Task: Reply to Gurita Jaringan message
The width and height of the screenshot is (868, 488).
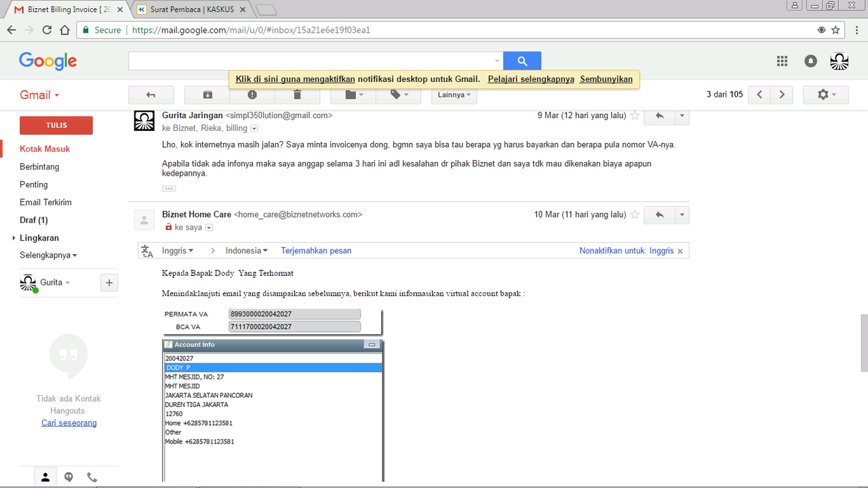Action: [x=659, y=117]
